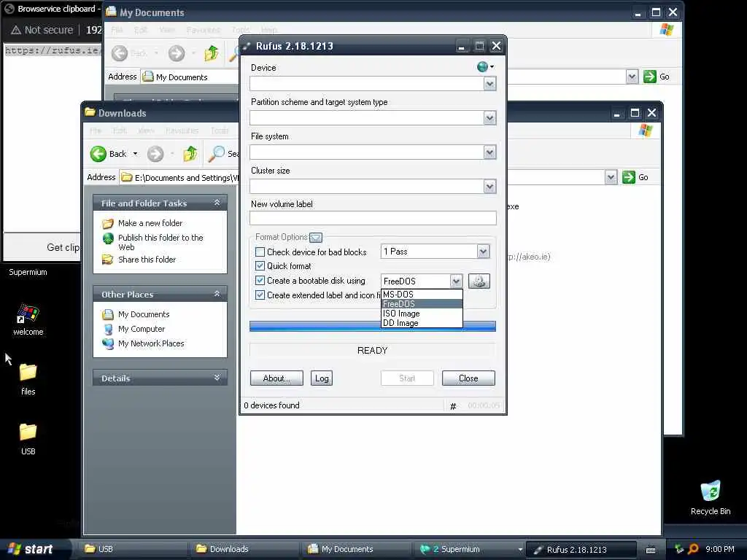Choose MS-DOS from the boot list

coord(422,295)
